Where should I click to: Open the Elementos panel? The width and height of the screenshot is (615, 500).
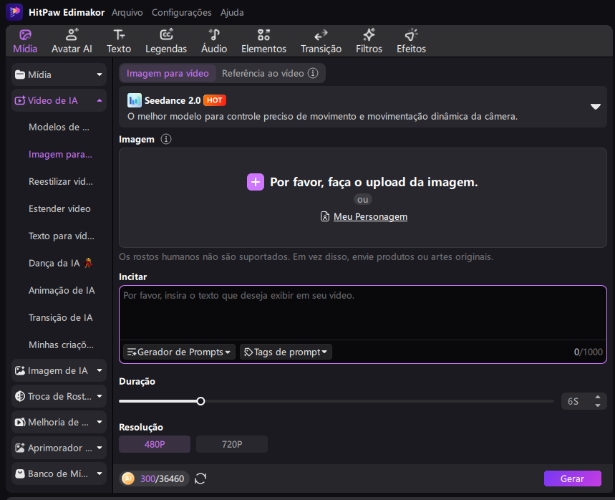tap(264, 41)
